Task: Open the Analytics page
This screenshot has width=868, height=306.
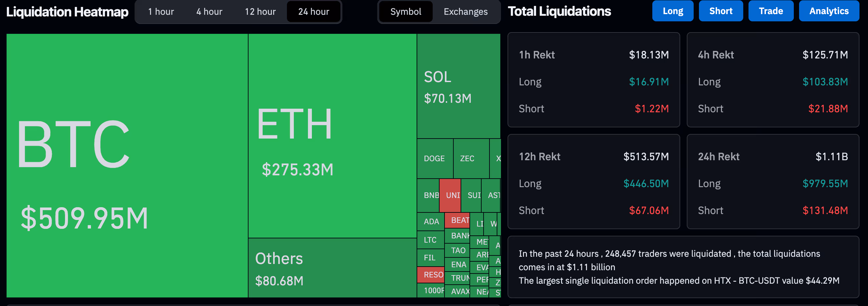Action: coord(829,11)
